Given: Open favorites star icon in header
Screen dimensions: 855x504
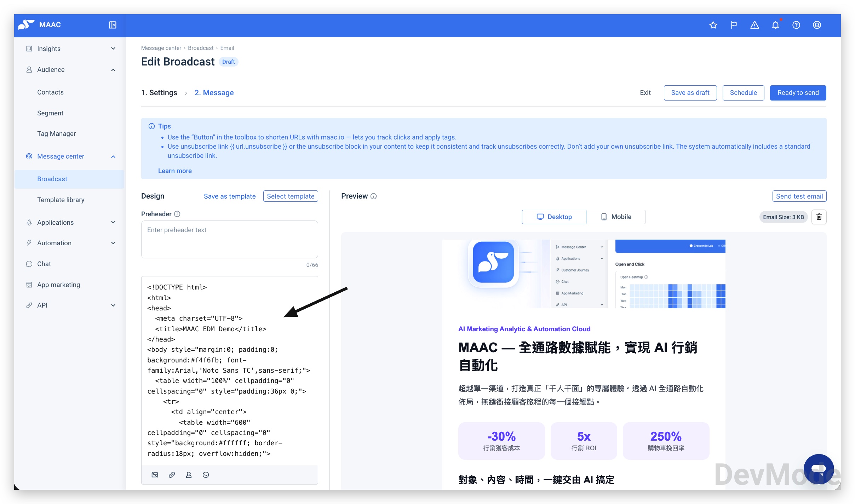Looking at the screenshot, I should (x=713, y=25).
